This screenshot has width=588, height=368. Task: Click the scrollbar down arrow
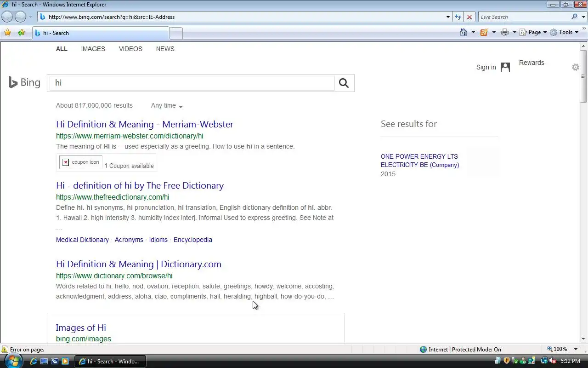pyautogui.click(x=583, y=339)
